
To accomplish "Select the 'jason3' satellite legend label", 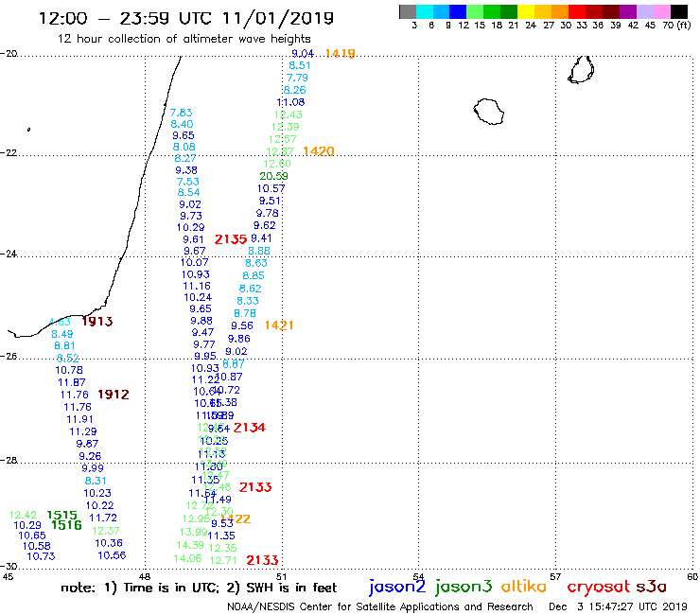I will click(464, 588).
